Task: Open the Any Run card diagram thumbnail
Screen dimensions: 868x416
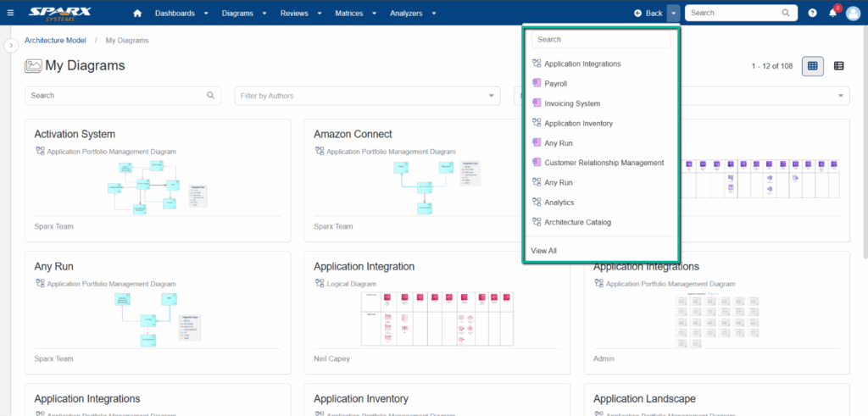Action: 158,319
